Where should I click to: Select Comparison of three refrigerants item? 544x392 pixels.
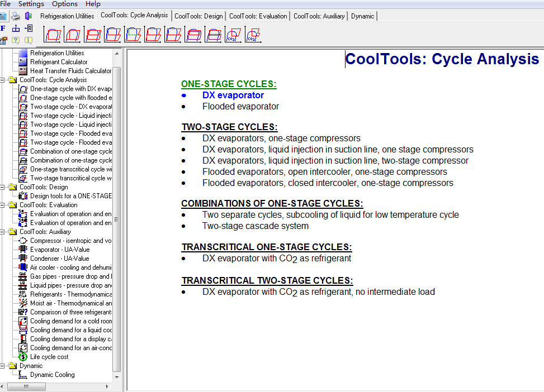tap(71, 312)
